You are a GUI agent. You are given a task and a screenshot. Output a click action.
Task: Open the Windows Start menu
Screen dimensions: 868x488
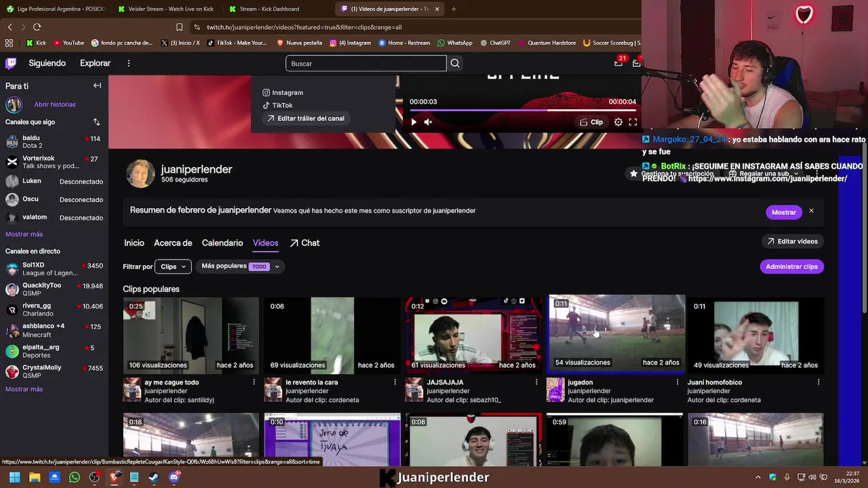pos(14,477)
